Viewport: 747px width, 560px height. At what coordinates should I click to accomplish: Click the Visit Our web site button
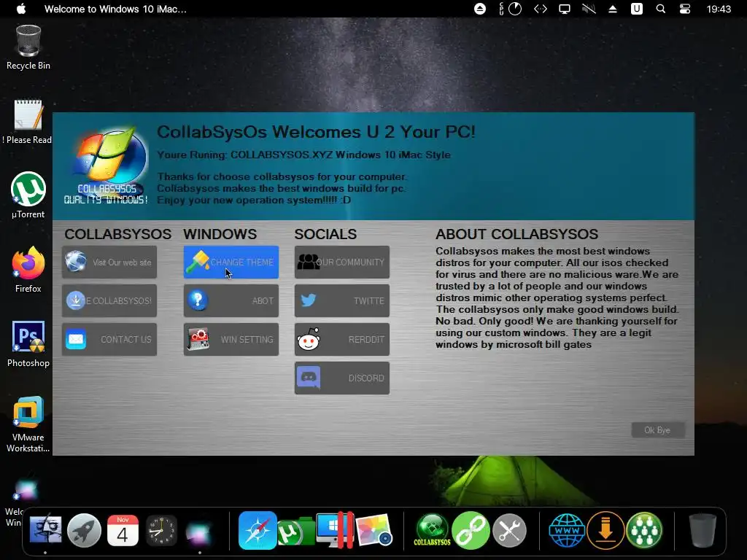click(x=109, y=262)
